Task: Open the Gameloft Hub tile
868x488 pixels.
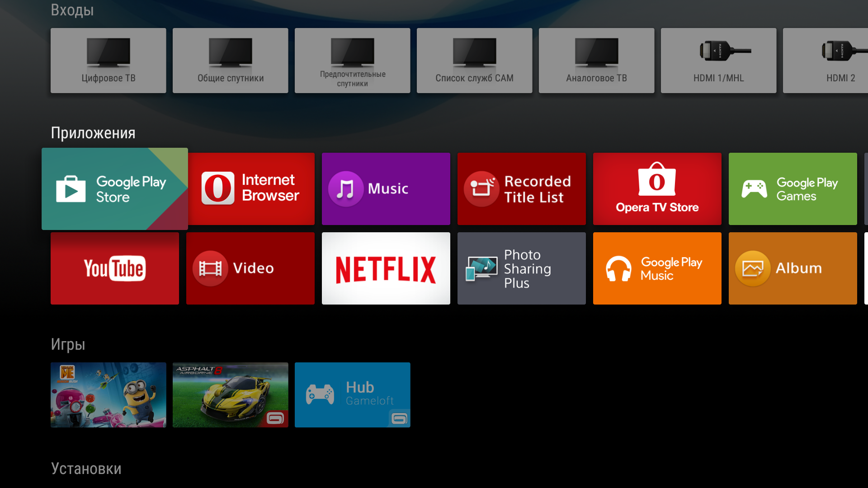Action: (353, 395)
